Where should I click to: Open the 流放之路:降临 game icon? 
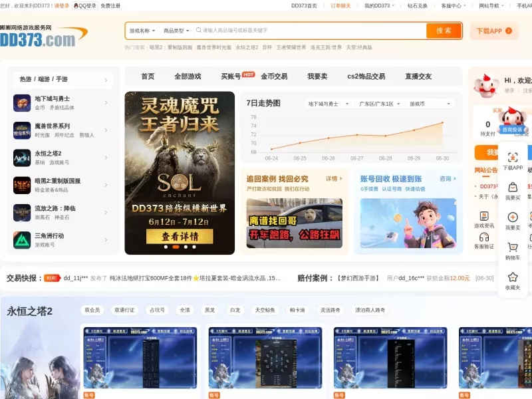22,213
